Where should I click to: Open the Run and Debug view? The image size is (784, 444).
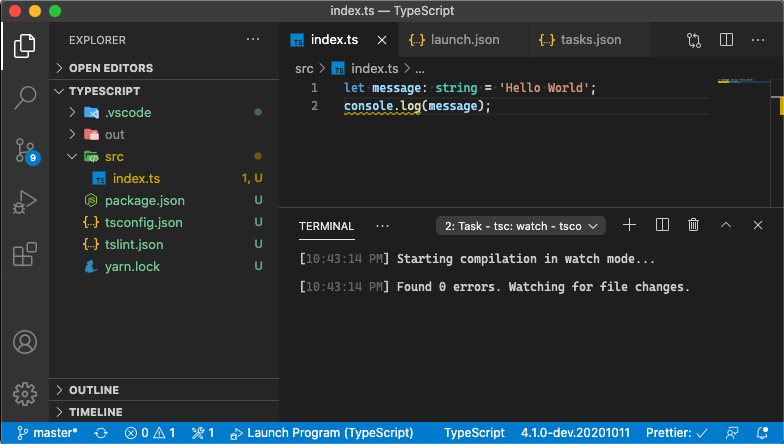[x=24, y=202]
